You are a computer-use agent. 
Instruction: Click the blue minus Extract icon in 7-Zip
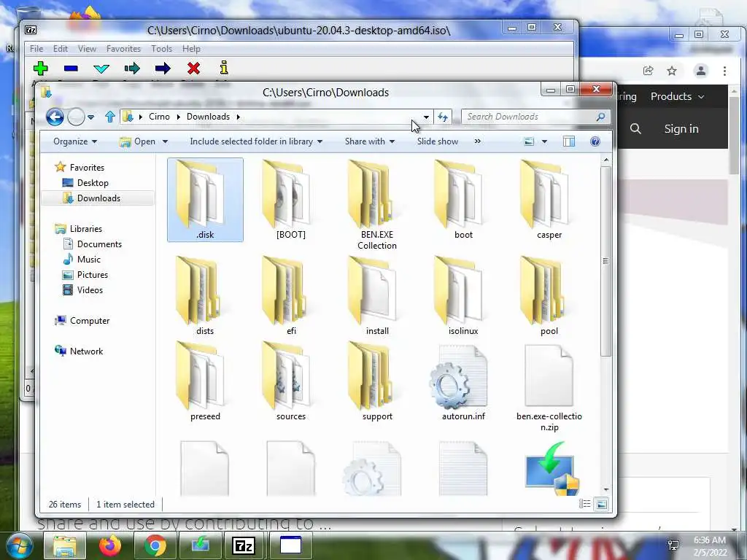pos(71,68)
